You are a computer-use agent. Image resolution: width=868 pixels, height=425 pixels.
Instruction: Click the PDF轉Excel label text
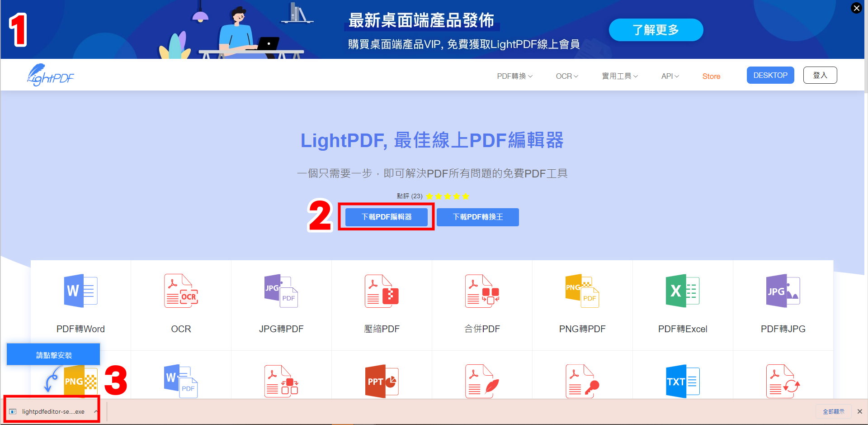[683, 329]
